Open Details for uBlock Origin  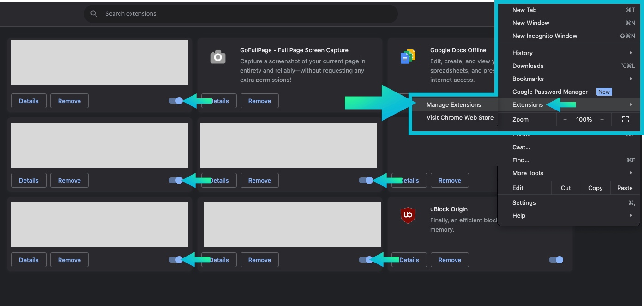pos(409,260)
